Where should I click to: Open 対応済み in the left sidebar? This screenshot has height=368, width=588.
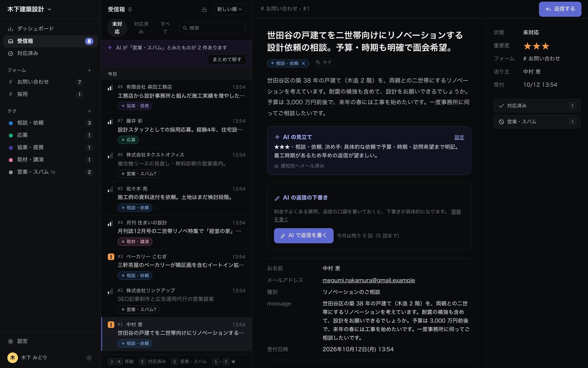tap(50, 53)
